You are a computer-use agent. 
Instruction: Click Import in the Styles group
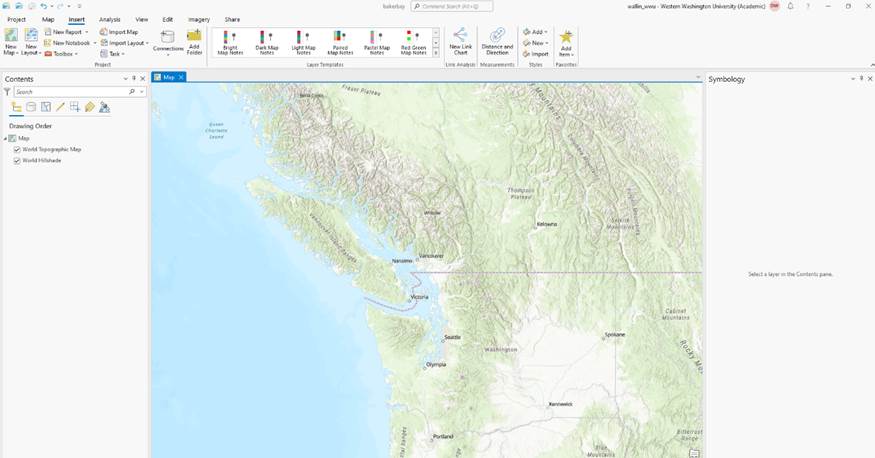coord(536,54)
